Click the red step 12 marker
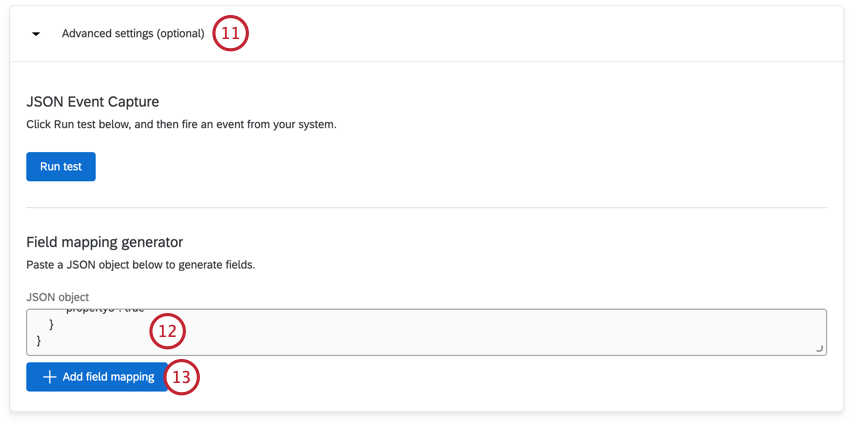Viewport: 850px width, 425px height. 167,330
